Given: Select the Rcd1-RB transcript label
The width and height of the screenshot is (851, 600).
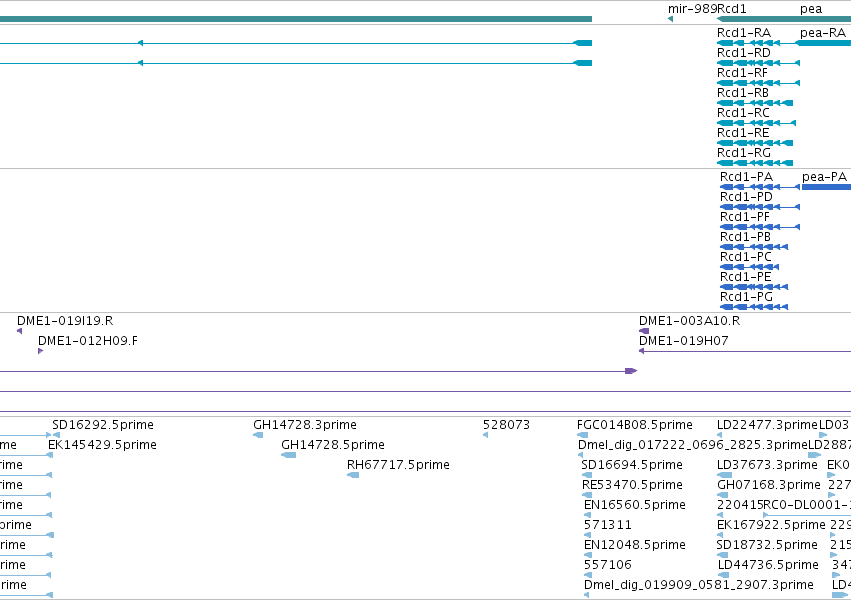Looking at the screenshot, I should point(743,93).
